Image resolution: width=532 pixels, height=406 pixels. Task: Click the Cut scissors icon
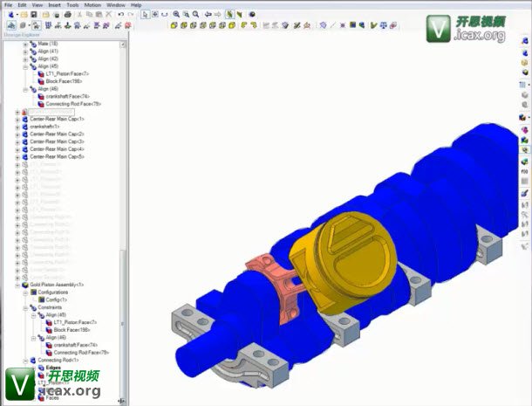79,15
